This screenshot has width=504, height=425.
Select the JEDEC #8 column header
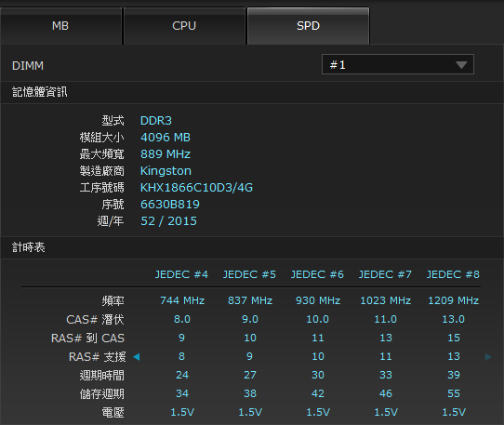[453, 274]
